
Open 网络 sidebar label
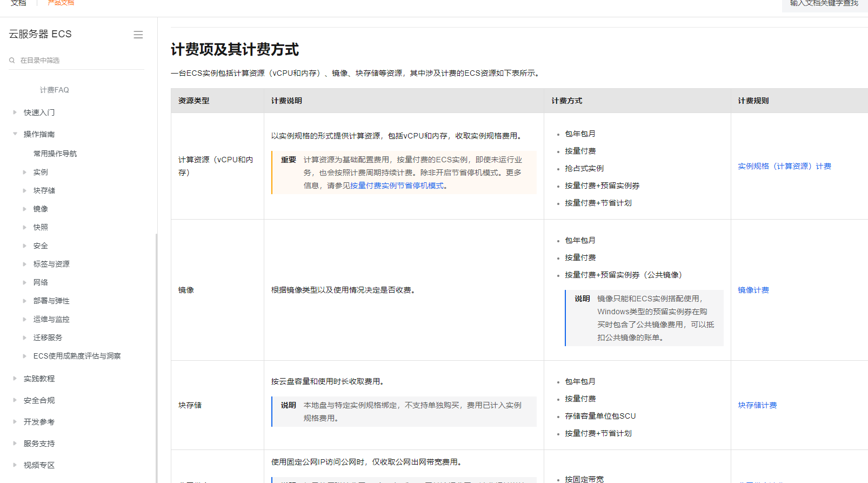(41, 282)
